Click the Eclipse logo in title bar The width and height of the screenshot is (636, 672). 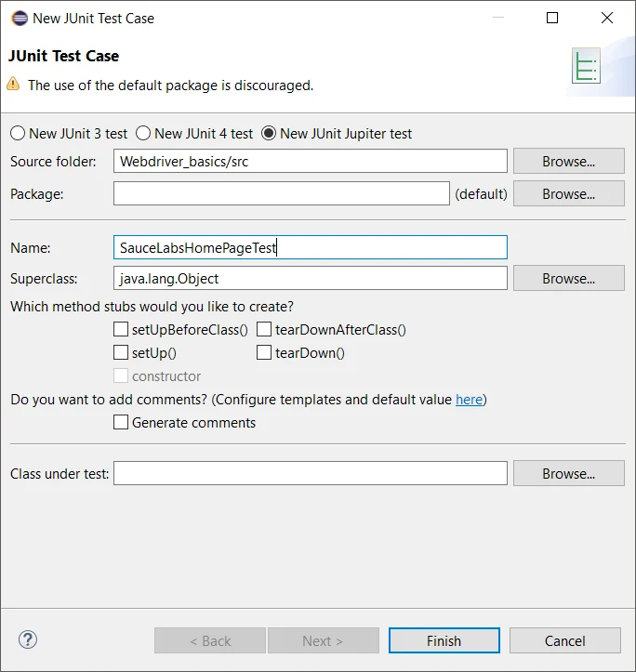pos(20,19)
